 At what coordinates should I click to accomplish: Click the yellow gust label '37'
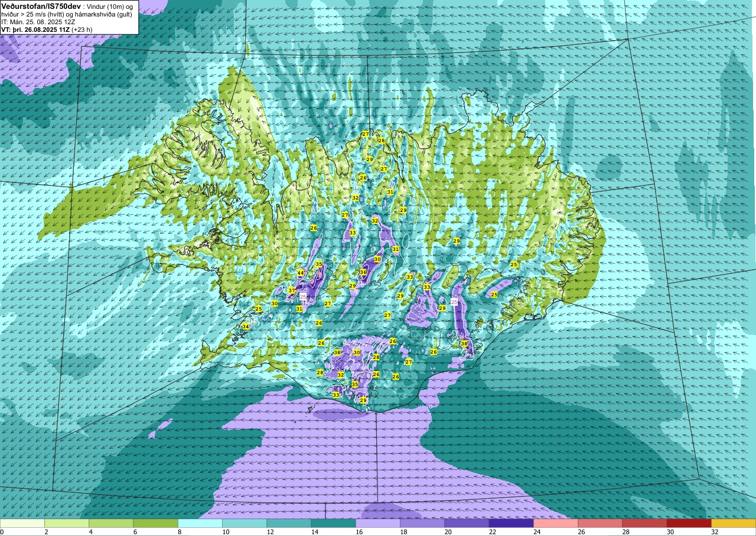point(291,290)
